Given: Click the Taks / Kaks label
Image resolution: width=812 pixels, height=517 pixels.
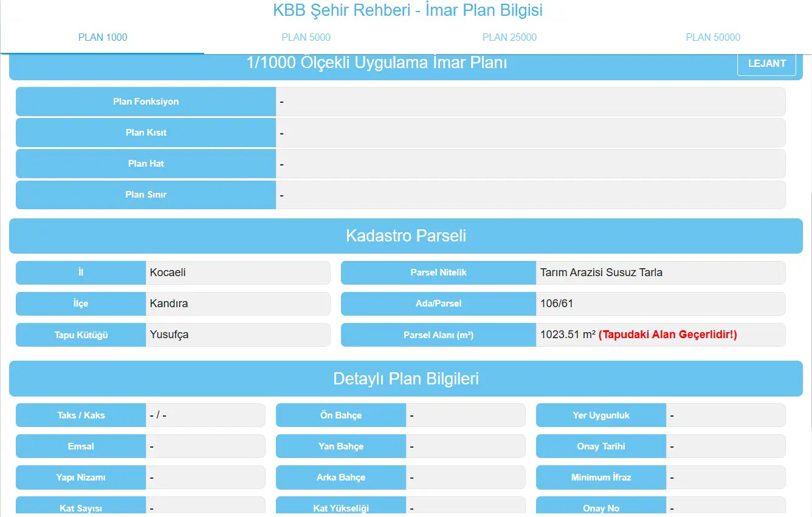Looking at the screenshot, I should click(81, 415).
